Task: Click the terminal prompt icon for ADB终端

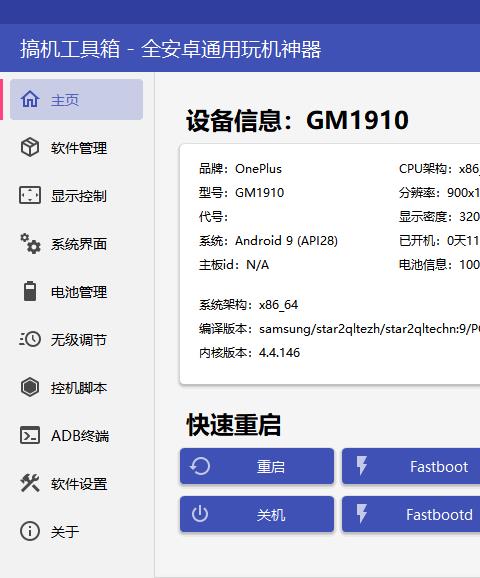Action: click(x=29, y=435)
